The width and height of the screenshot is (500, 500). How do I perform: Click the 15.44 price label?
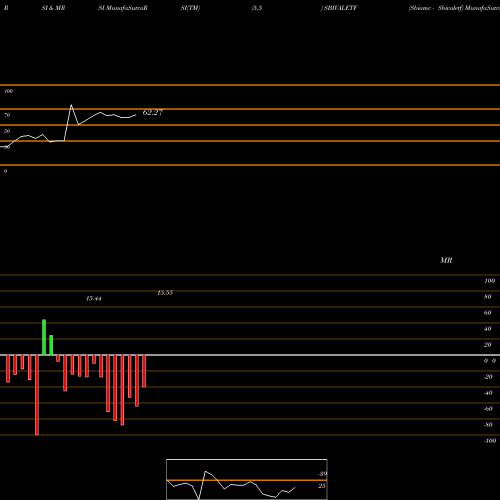coord(94,299)
